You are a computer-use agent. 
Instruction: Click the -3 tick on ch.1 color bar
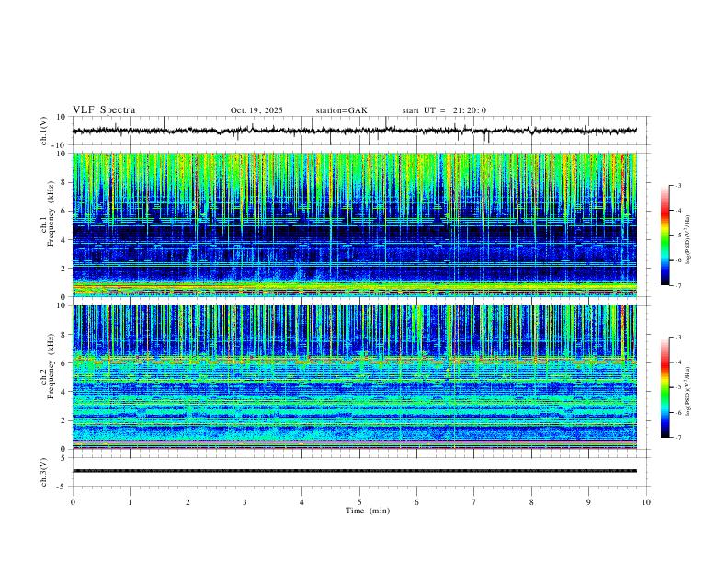[x=677, y=185]
